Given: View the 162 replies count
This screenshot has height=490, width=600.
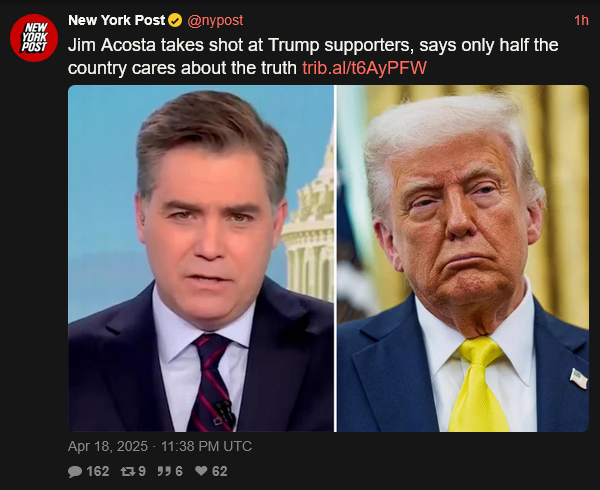Looking at the screenshot, I should (x=98, y=471).
